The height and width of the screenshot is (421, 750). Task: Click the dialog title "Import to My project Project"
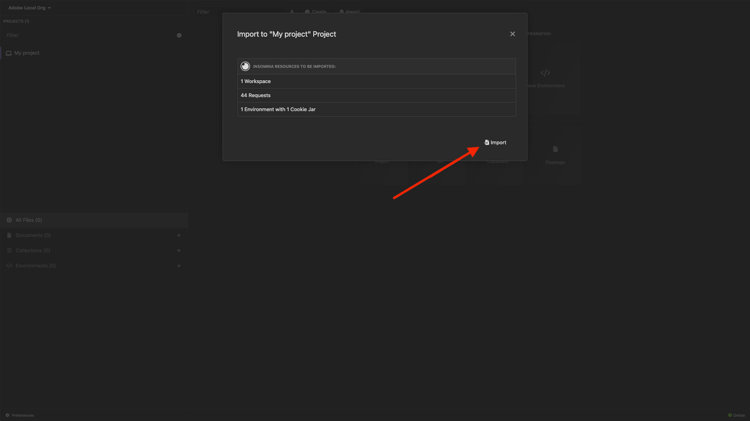pos(287,34)
